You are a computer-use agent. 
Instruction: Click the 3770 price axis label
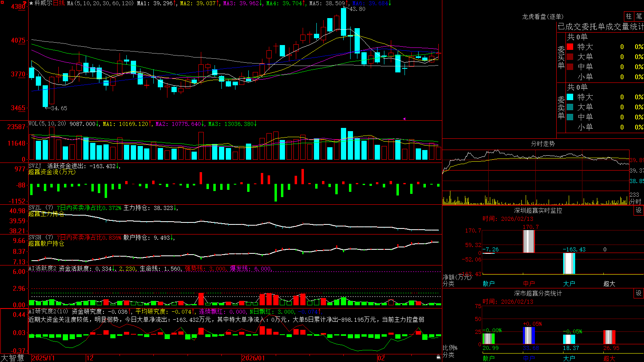pos(18,74)
